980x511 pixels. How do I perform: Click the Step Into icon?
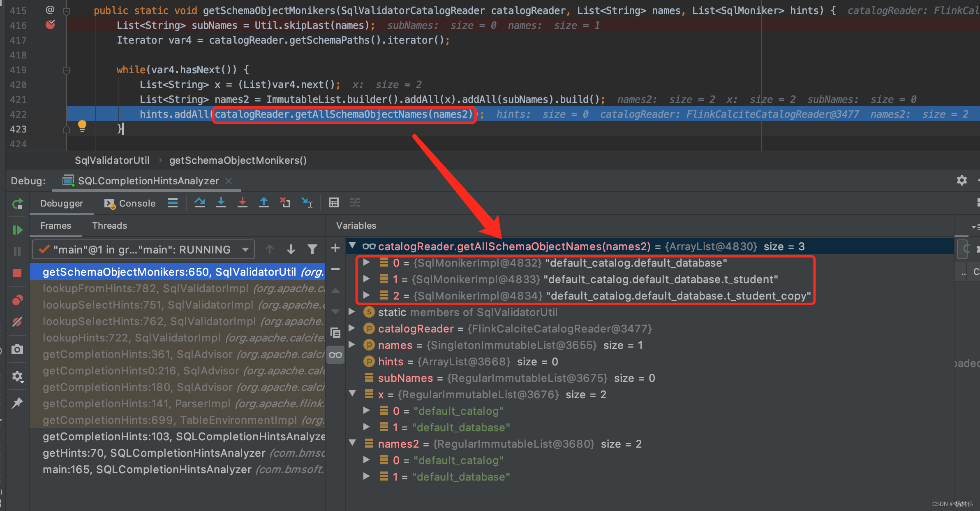pos(221,203)
